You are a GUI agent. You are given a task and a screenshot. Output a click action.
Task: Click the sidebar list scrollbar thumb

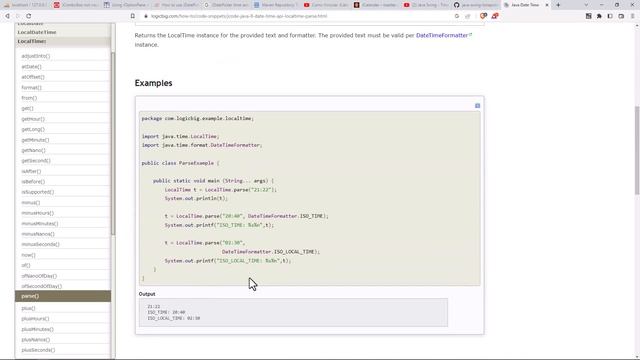coord(113,143)
